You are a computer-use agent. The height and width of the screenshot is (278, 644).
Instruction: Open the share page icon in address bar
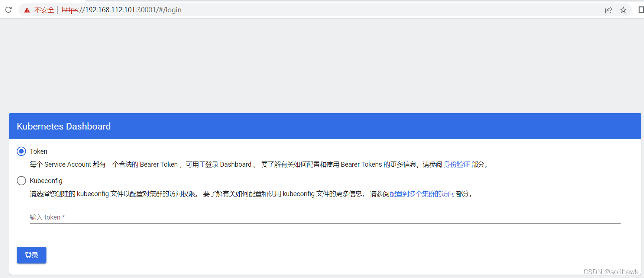608,10
